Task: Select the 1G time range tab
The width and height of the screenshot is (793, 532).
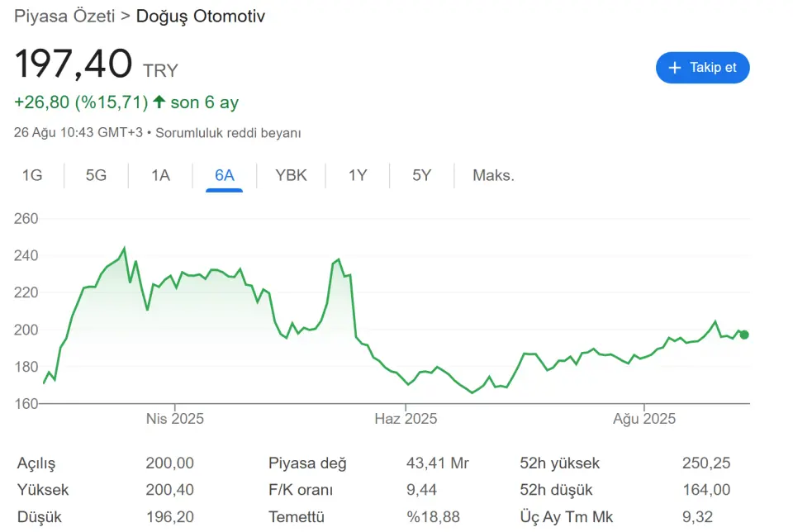Action: click(x=32, y=175)
